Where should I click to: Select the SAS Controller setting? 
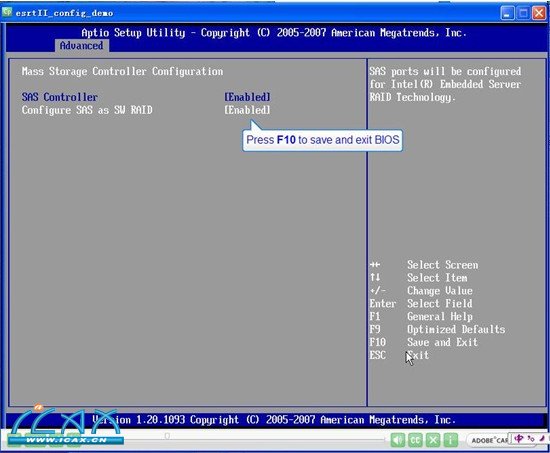pos(60,97)
